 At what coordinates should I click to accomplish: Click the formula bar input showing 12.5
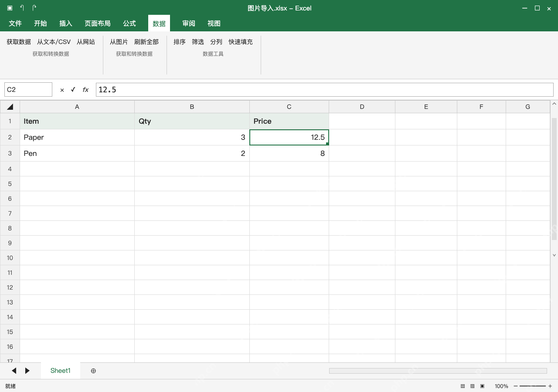coord(325,90)
